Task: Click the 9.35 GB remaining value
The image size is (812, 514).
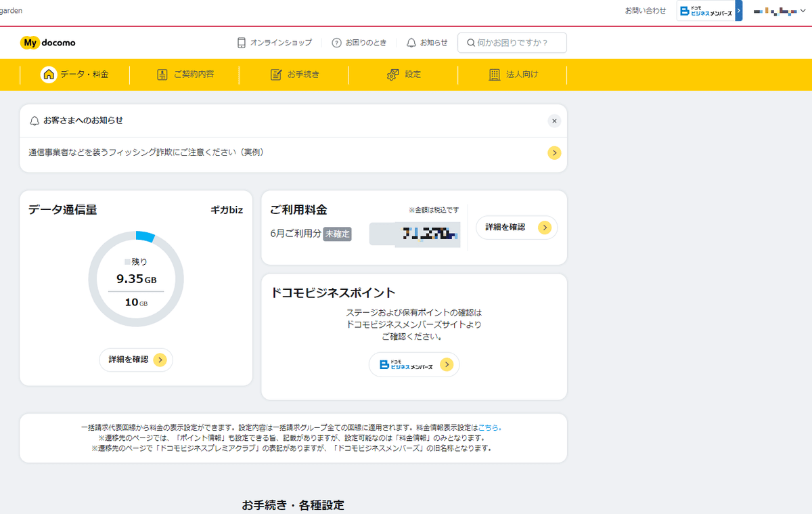Action: click(136, 279)
